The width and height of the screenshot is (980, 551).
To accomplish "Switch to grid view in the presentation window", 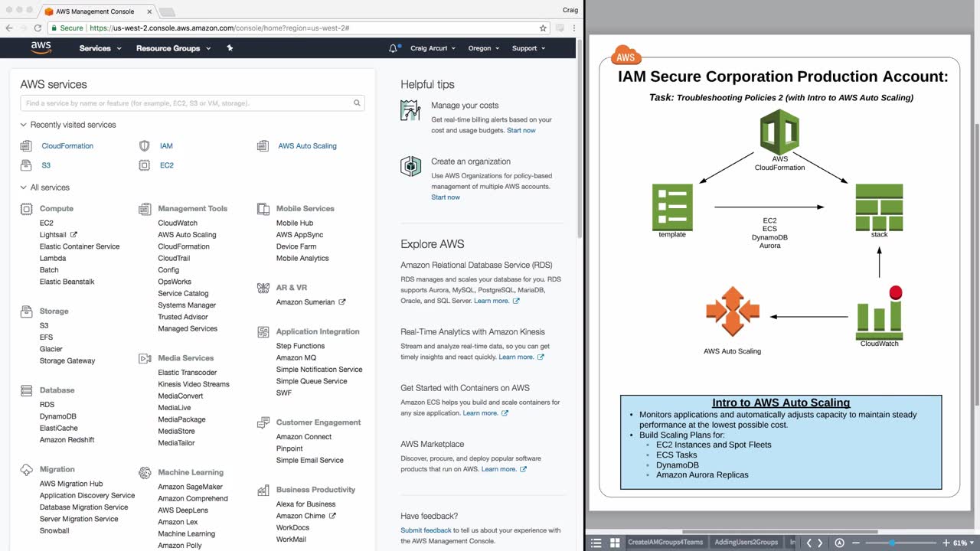I will pyautogui.click(x=615, y=543).
